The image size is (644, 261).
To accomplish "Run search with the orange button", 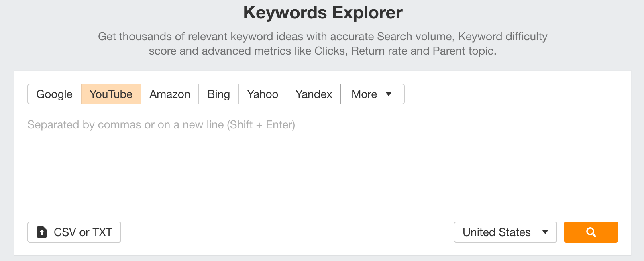I will (x=591, y=232).
